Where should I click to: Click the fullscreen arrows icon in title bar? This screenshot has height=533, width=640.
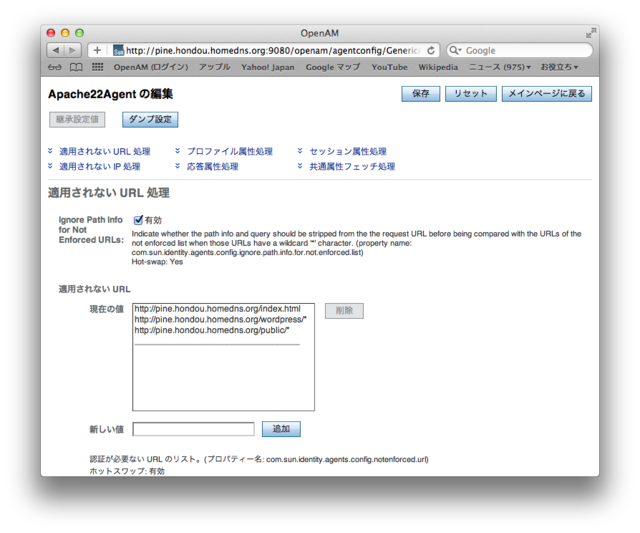590,33
